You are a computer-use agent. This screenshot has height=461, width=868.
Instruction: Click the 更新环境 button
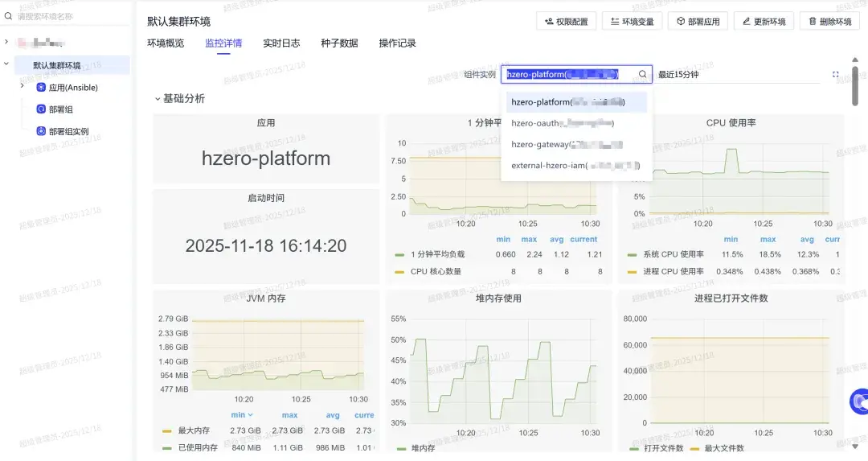pyautogui.click(x=764, y=21)
